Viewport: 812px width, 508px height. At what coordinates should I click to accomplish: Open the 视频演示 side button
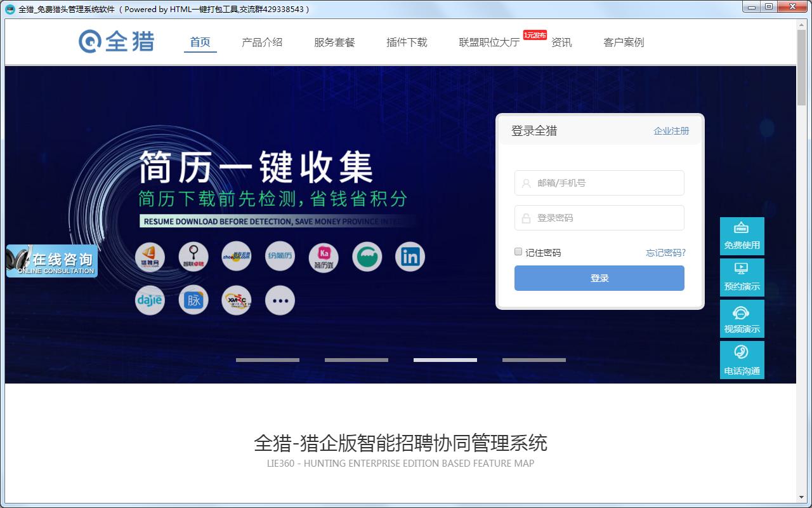click(742, 319)
